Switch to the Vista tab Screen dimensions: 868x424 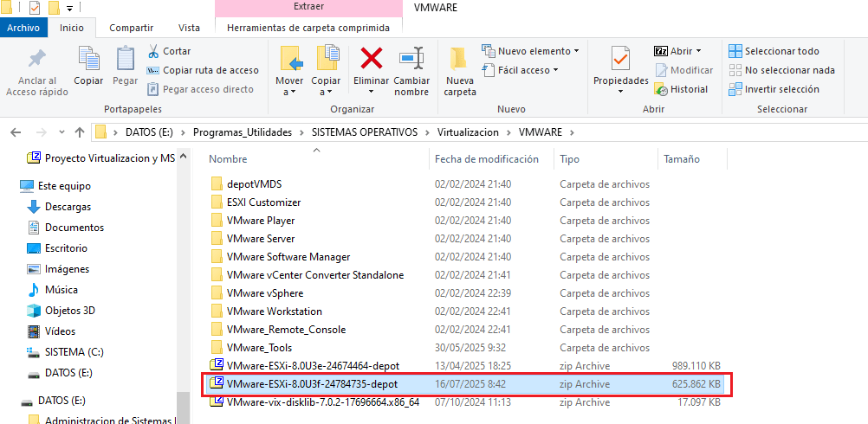tap(190, 28)
